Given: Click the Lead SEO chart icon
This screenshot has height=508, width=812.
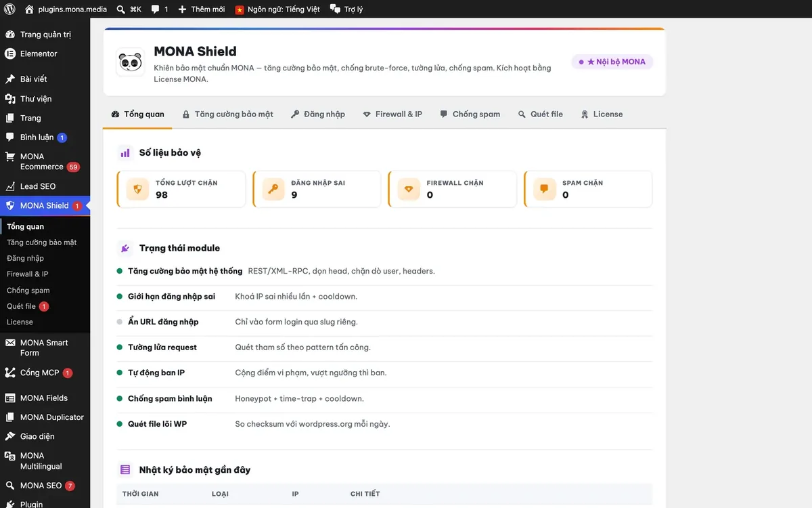Looking at the screenshot, I should tap(10, 186).
